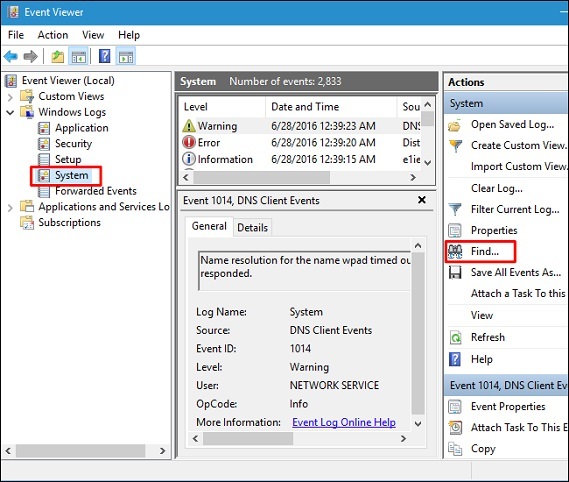Click the blue help question-mark toolbar icon
Viewport: 569px width, 482px height.
[105, 57]
